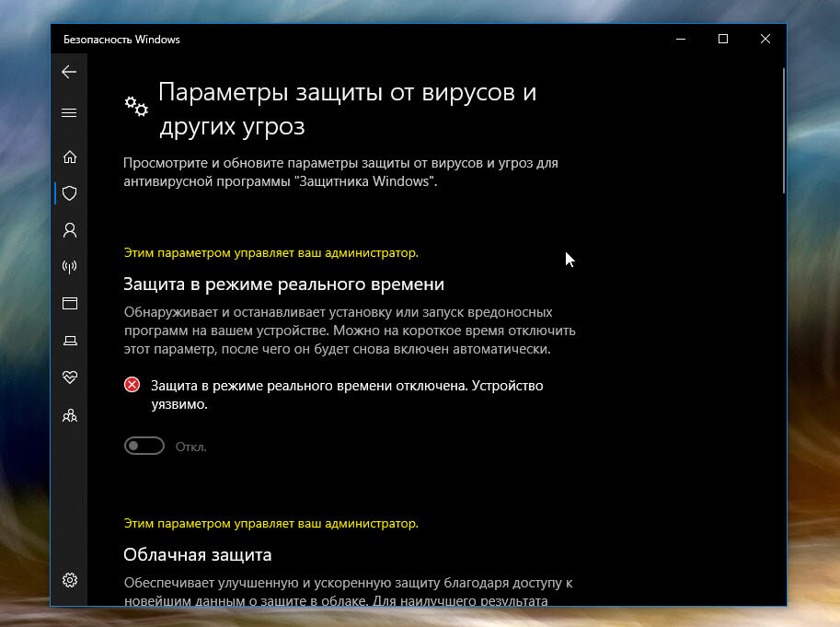This screenshot has height=627, width=840.
Task: Maximize the Безопасность Windows window
Action: click(723, 39)
